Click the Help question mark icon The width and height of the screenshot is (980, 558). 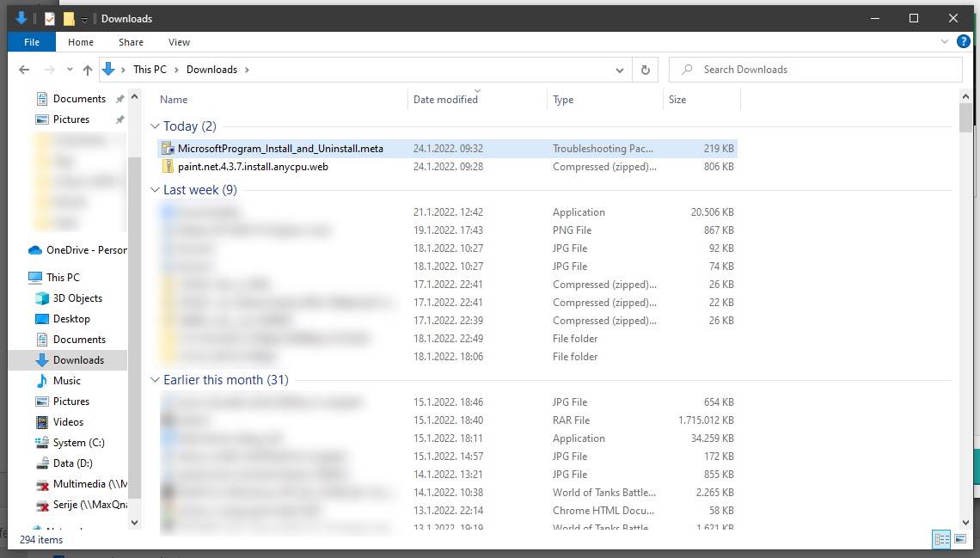[x=964, y=41]
